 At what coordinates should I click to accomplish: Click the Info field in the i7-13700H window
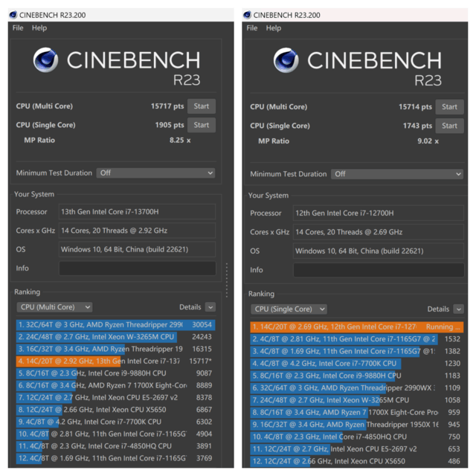pos(137,268)
